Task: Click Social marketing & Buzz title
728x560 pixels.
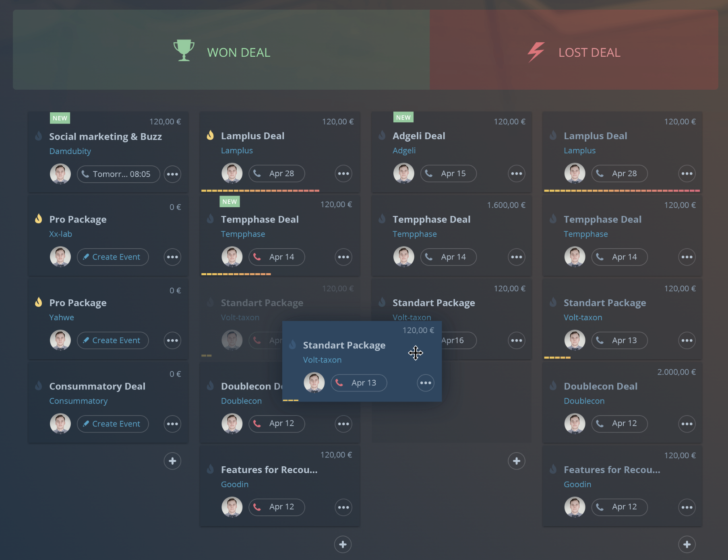Action: click(x=105, y=137)
